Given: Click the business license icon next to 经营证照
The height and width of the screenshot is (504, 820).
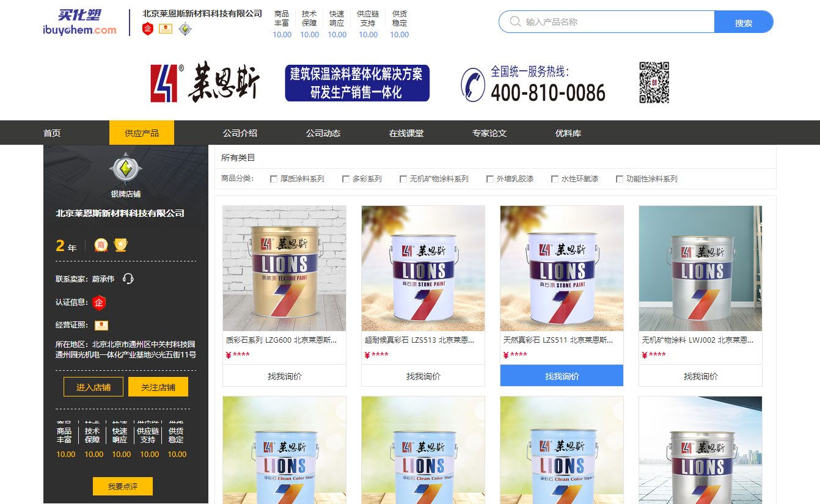Looking at the screenshot, I should point(101,326).
